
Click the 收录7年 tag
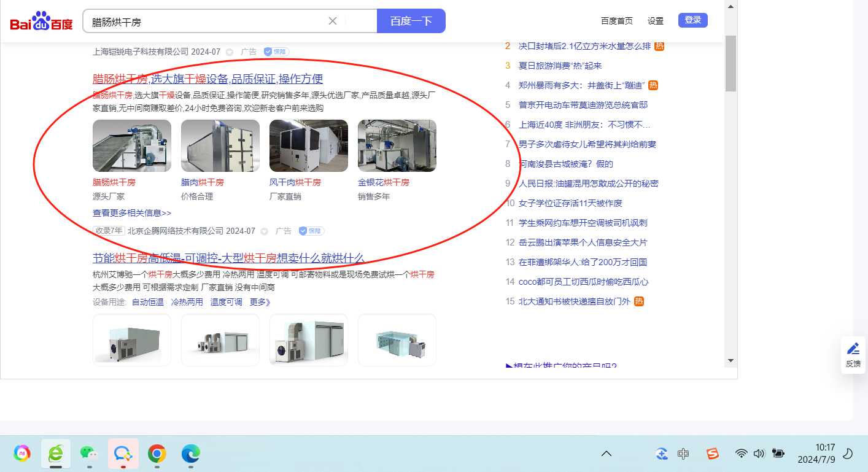tap(109, 231)
